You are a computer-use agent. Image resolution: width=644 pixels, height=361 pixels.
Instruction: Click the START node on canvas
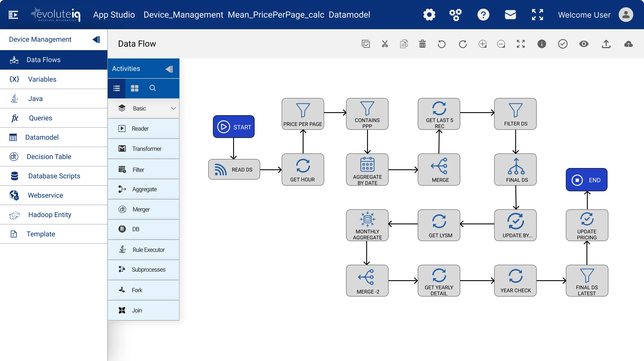pos(234,127)
